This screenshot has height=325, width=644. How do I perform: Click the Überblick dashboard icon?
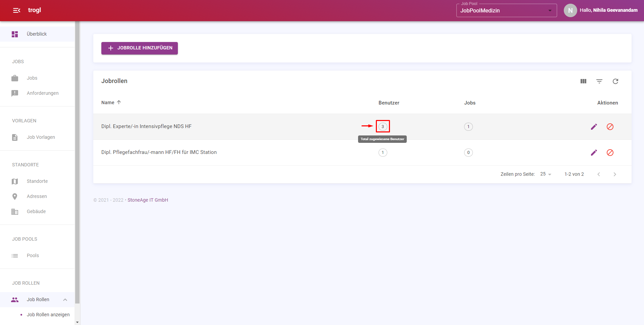pos(15,34)
